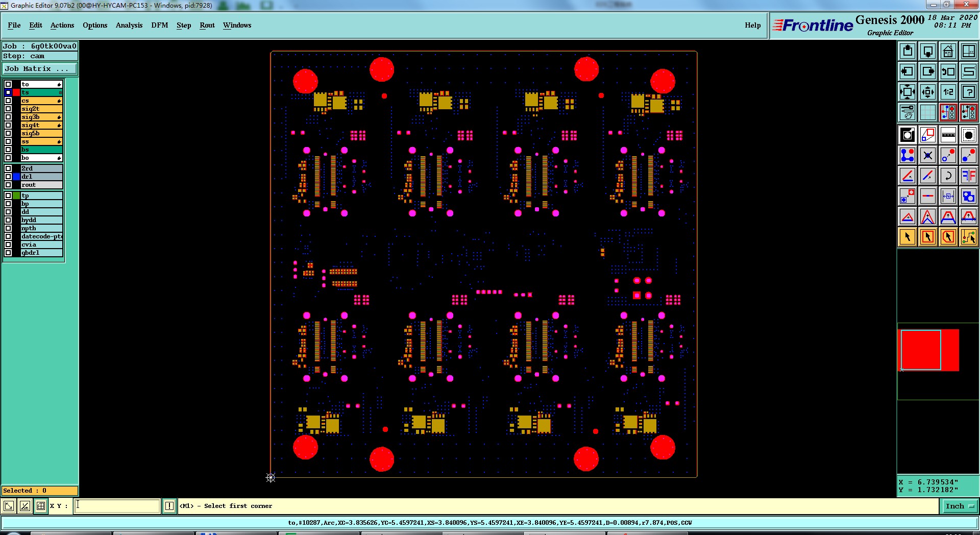Select the 'bs' layer name
Screen dimensions: 980x535
point(42,150)
